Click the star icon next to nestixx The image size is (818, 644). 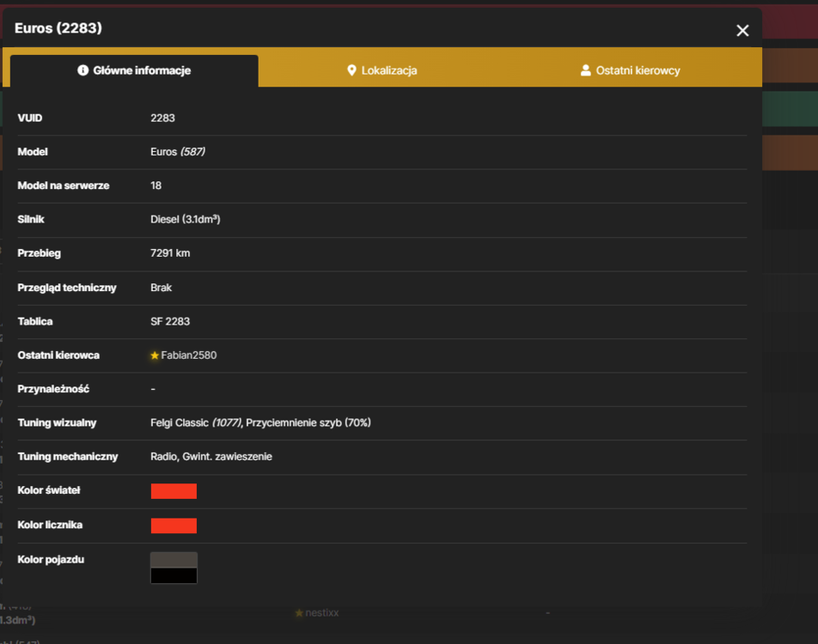[299, 613]
